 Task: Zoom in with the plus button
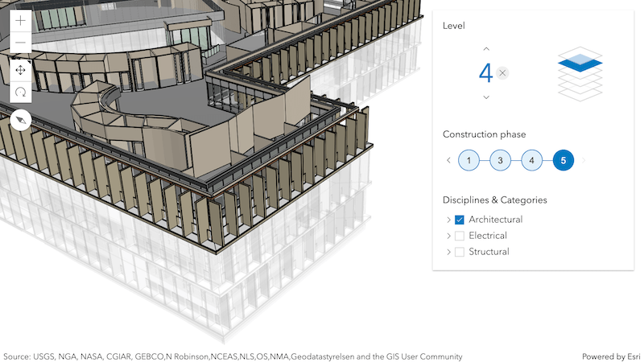coord(21,21)
